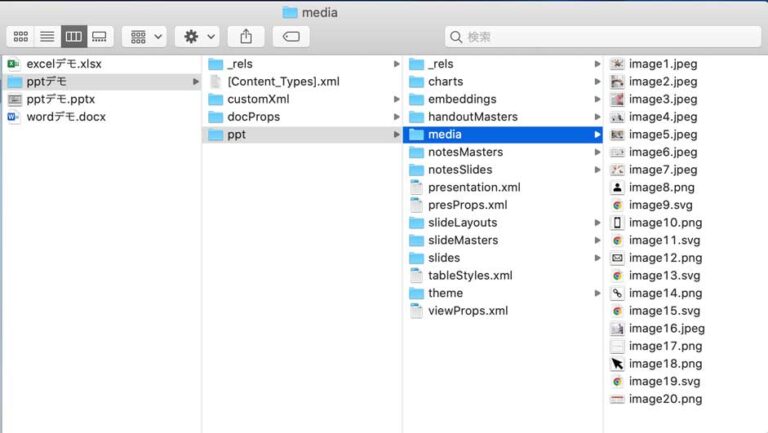Select column view mode button
This screenshot has height=433, width=768.
73,37
